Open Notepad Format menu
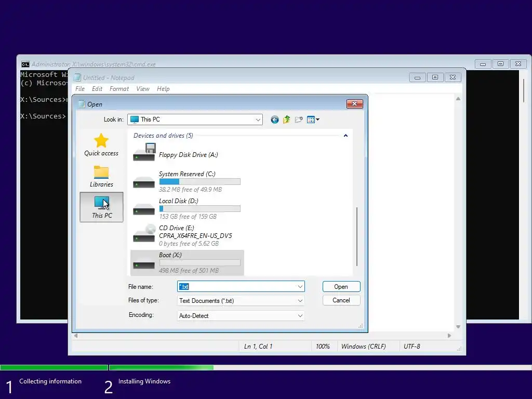Viewport: 532px width, 399px height. [119, 88]
